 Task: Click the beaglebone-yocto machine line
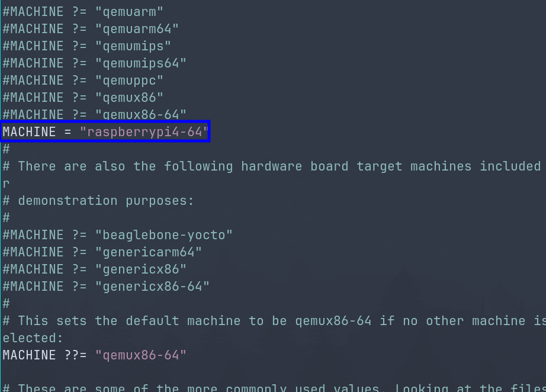coord(117,235)
